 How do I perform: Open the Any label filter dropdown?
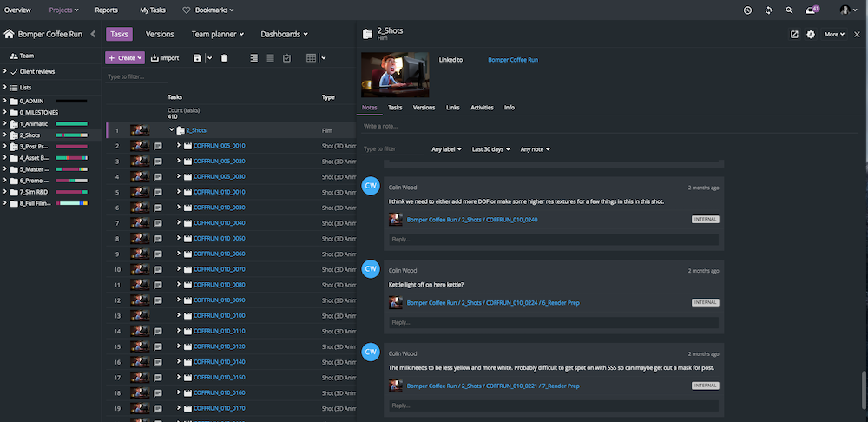[x=447, y=149]
